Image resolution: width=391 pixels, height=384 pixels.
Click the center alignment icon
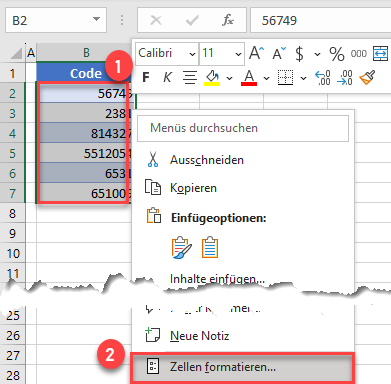coord(190,78)
